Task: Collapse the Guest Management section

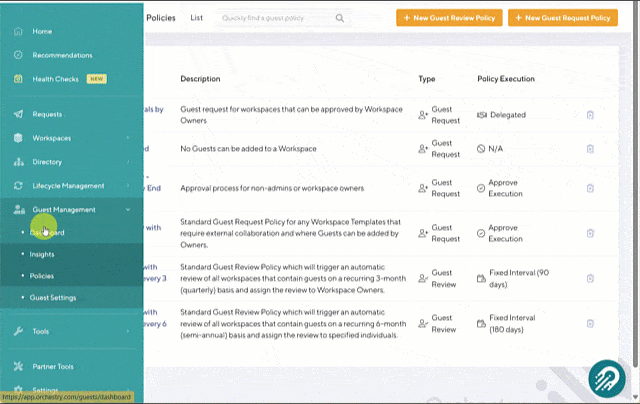Action: 128,210
